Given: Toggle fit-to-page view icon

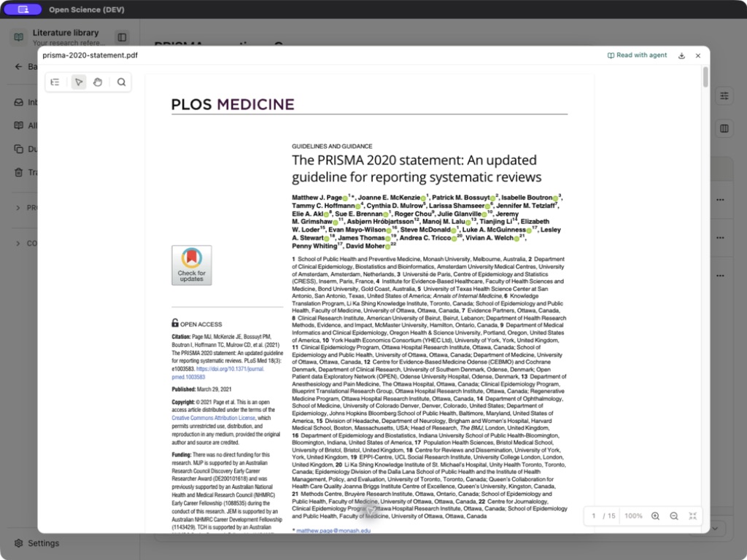Looking at the screenshot, I should point(693,516).
